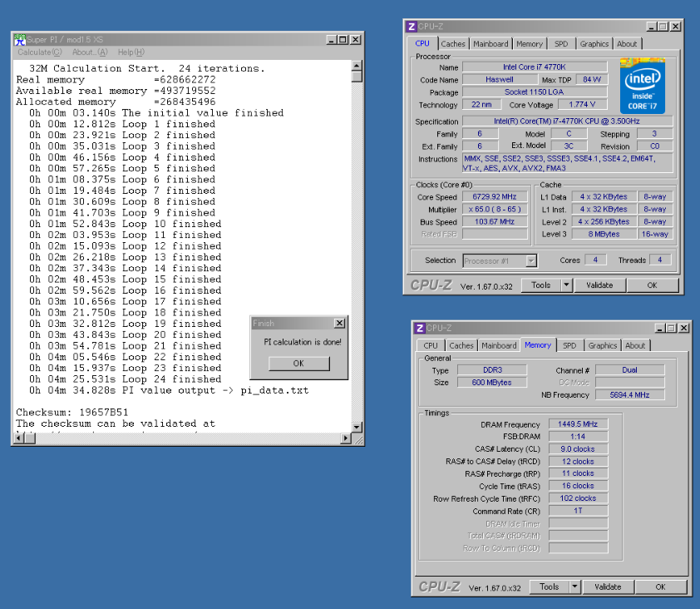Switch to About tab in bottom CPU-Z window
Image resolution: width=700 pixels, height=609 pixels.
coord(635,345)
